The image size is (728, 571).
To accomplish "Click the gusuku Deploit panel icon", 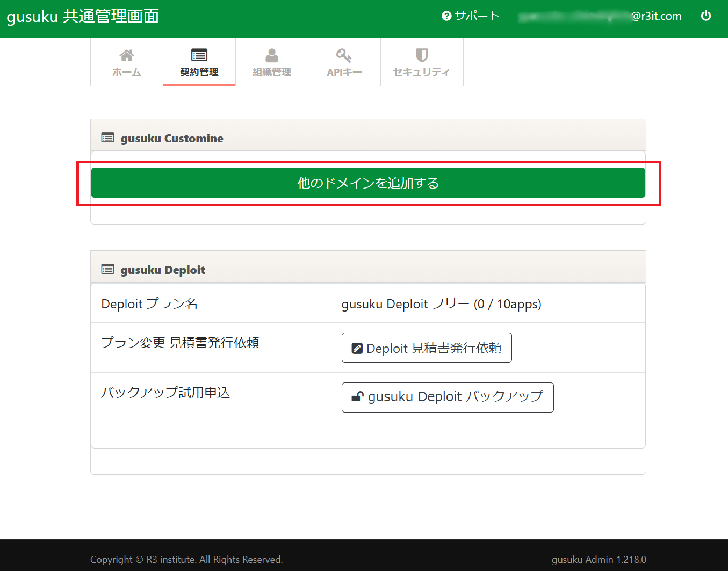I will tap(107, 270).
